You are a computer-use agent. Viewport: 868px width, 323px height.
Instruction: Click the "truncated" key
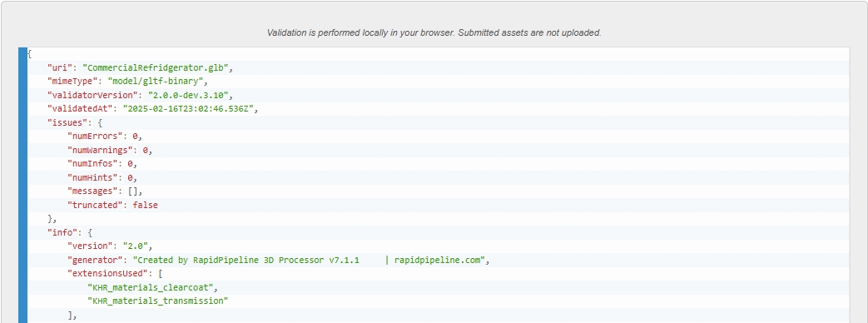pos(95,205)
